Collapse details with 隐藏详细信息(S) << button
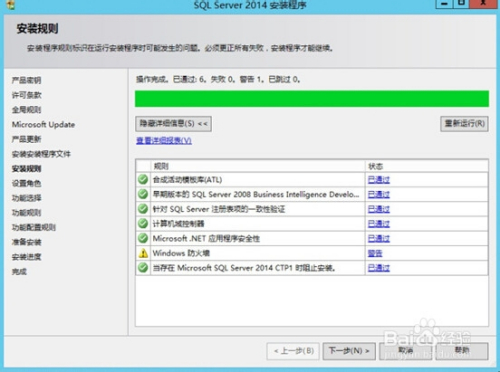The height and width of the screenshot is (372, 500). (173, 124)
